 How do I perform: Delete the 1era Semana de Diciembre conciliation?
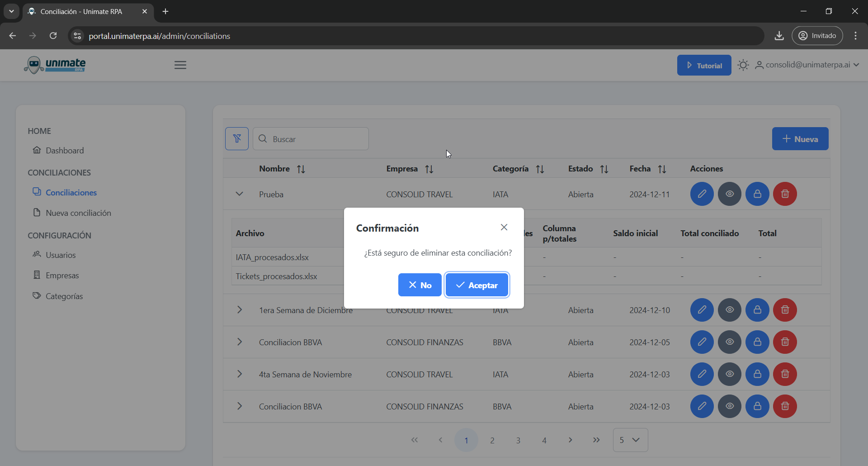[785, 310]
